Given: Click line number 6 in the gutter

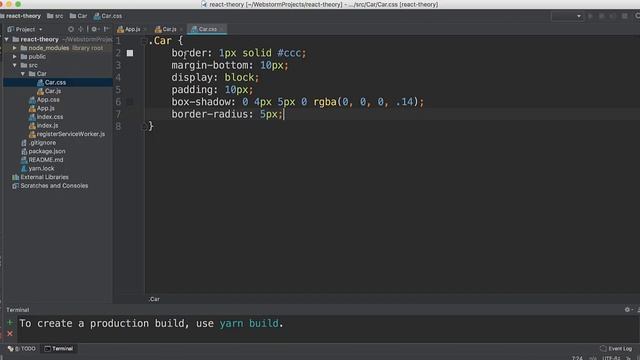Looking at the screenshot, I should pyautogui.click(x=118, y=102).
